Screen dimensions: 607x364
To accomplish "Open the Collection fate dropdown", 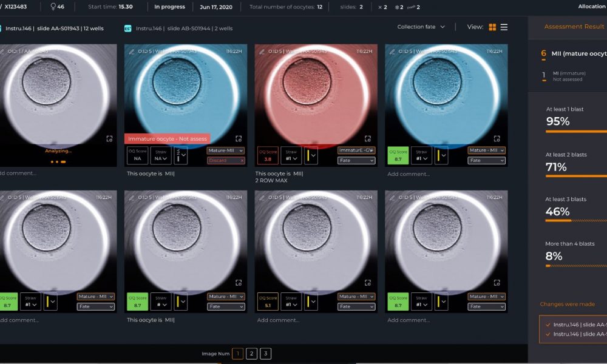I will tap(421, 27).
